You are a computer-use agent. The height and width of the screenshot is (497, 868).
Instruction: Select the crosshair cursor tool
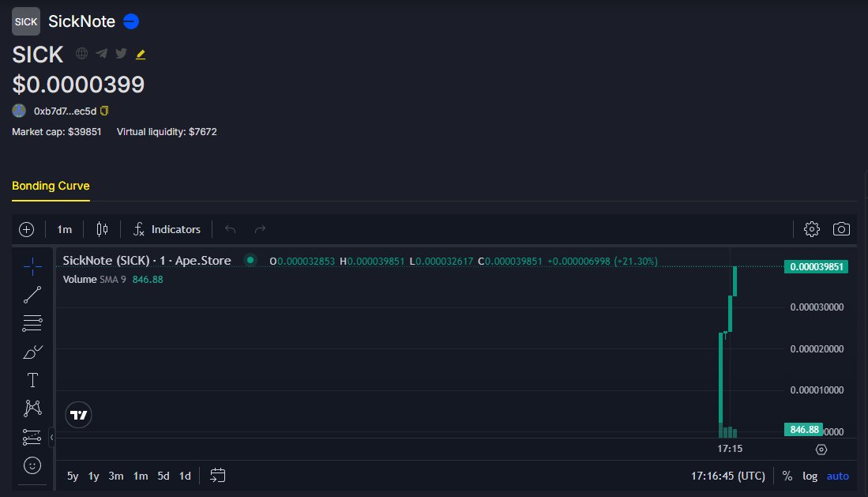[x=32, y=266]
